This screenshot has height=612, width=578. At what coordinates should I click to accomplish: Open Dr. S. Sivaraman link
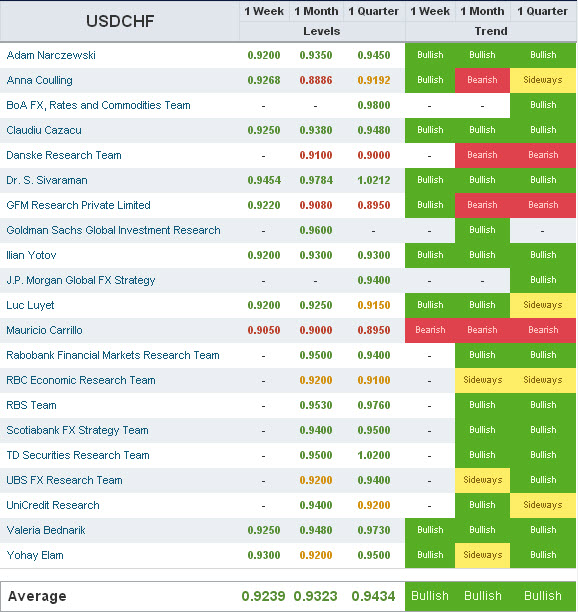(x=47, y=180)
